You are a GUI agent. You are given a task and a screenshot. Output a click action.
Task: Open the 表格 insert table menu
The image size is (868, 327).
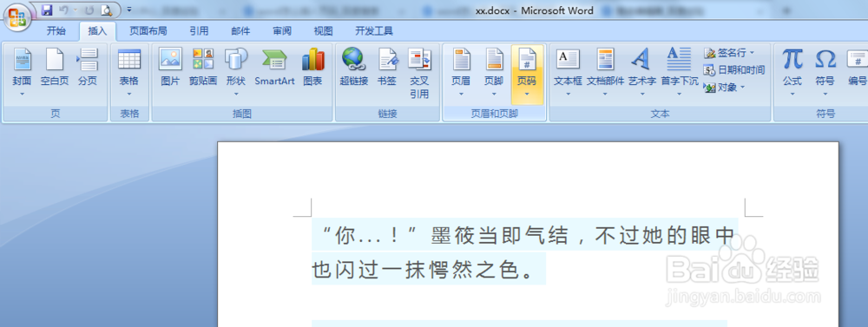click(x=129, y=72)
